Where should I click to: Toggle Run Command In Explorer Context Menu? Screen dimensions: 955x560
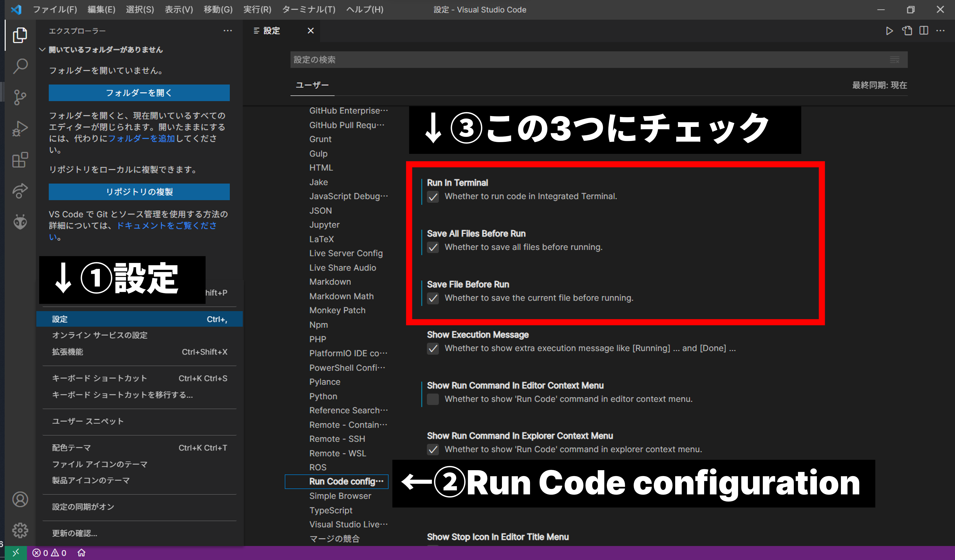pyautogui.click(x=433, y=450)
